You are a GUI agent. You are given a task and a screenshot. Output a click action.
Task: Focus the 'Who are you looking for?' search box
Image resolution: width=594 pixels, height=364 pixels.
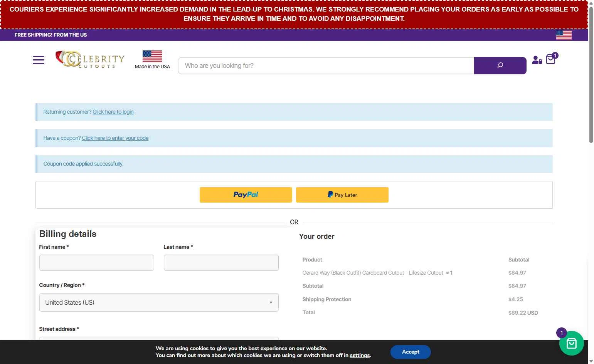click(326, 65)
